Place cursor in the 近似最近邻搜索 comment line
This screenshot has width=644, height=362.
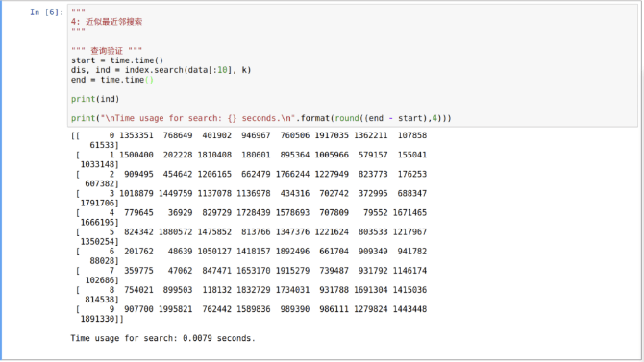(x=107, y=22)
